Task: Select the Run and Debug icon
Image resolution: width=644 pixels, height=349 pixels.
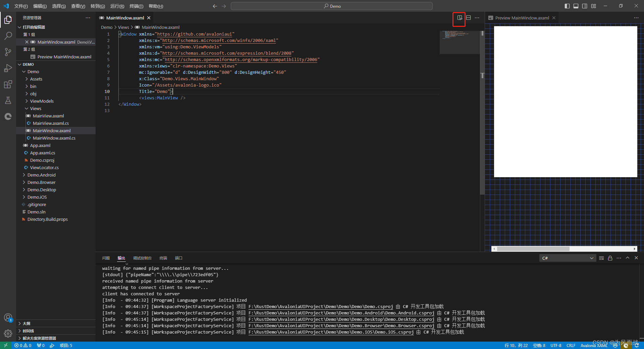Action: [x=8, y=68]
